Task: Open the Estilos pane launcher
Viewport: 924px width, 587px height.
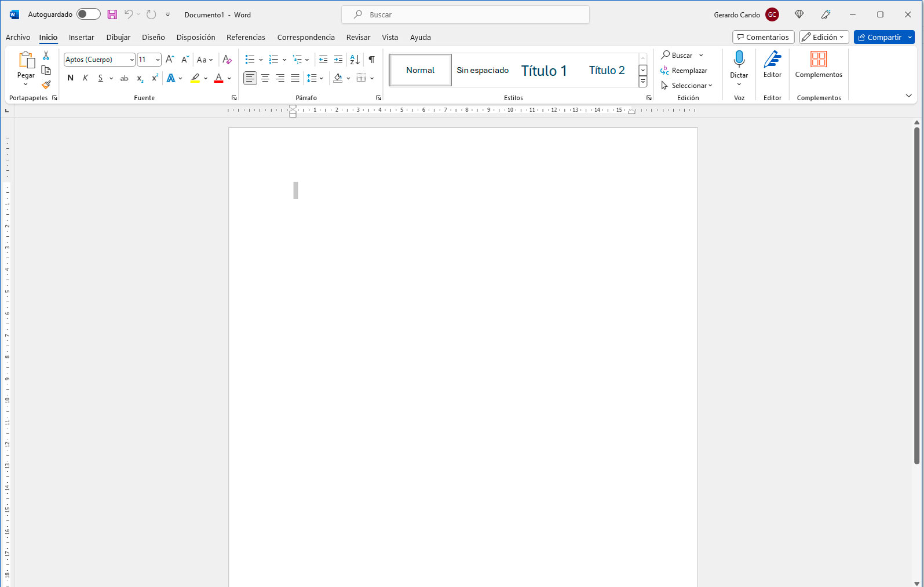Action: point(649,98)
